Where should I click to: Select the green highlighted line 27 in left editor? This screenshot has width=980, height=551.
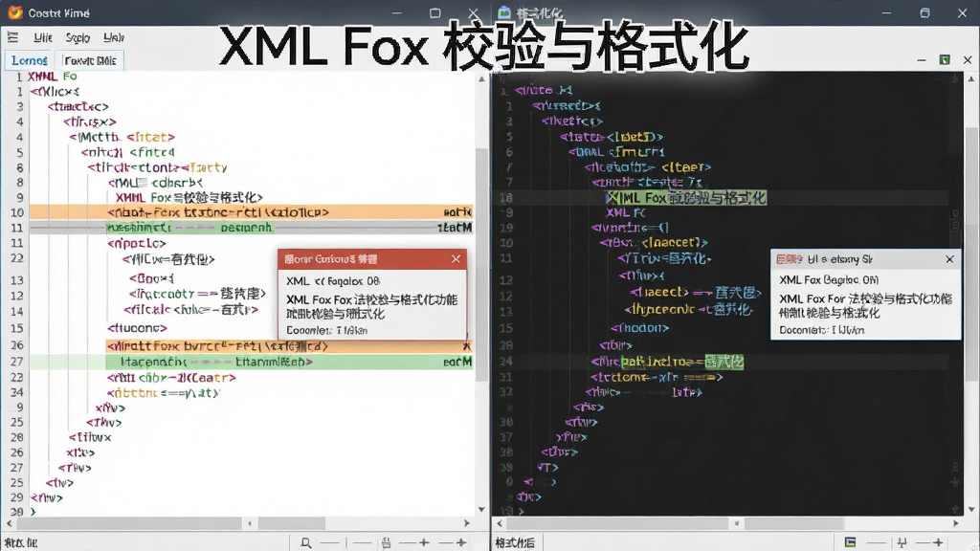pyautogui.click(x=251, y=362)
